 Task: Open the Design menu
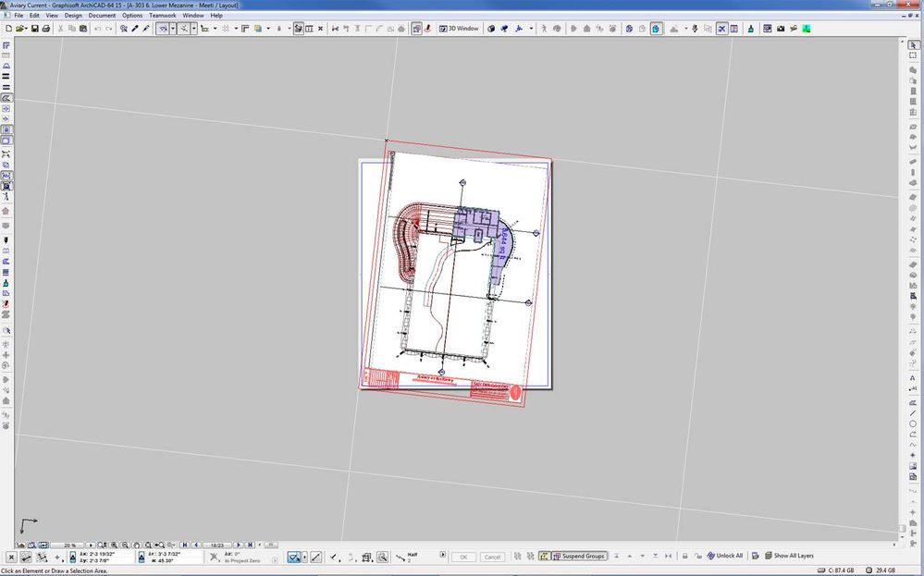pos(73,16)
